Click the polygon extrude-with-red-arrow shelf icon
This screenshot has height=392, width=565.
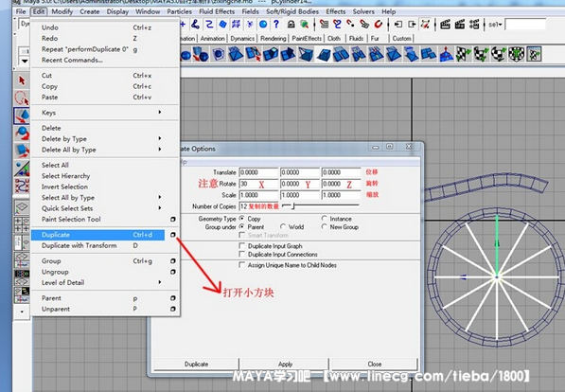254,54
